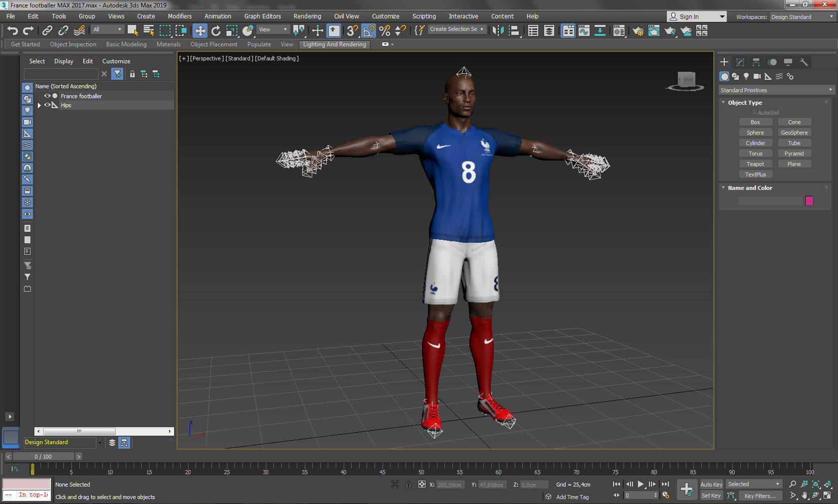Viewport: 838px width, 504px height.
Task: Toggle Display Cameras filter in Scene Explorer
Action: click(x=27, y=122)
